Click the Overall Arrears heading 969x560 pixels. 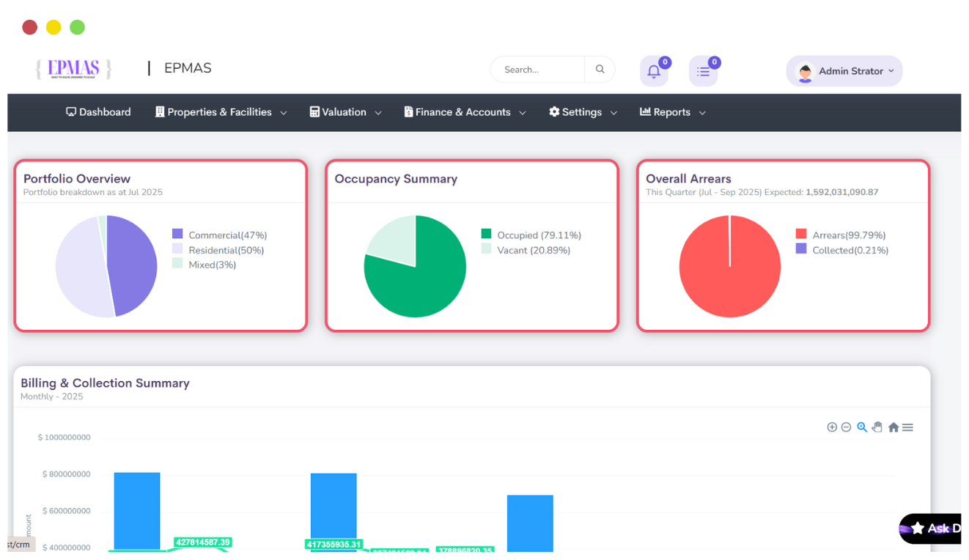click(688, 179)
